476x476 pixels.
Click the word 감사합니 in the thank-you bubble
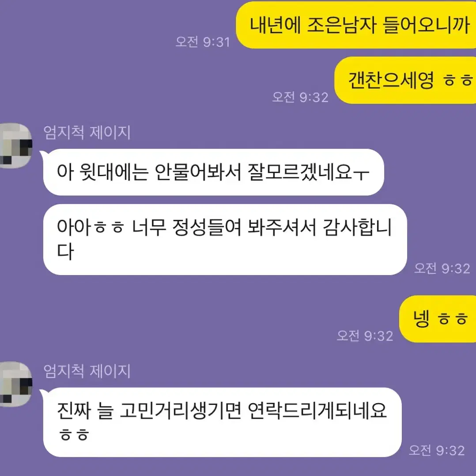coord(357,227)
